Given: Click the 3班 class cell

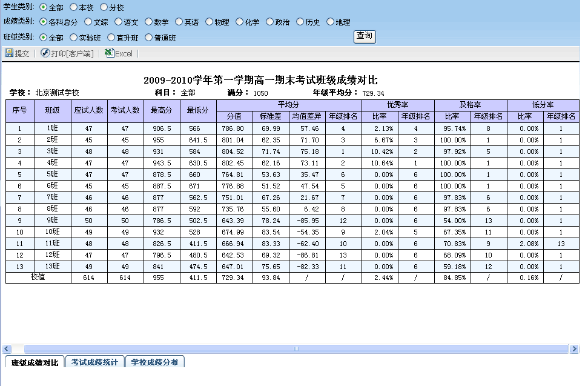Looking at the screenshot, I should pos(53,151).
